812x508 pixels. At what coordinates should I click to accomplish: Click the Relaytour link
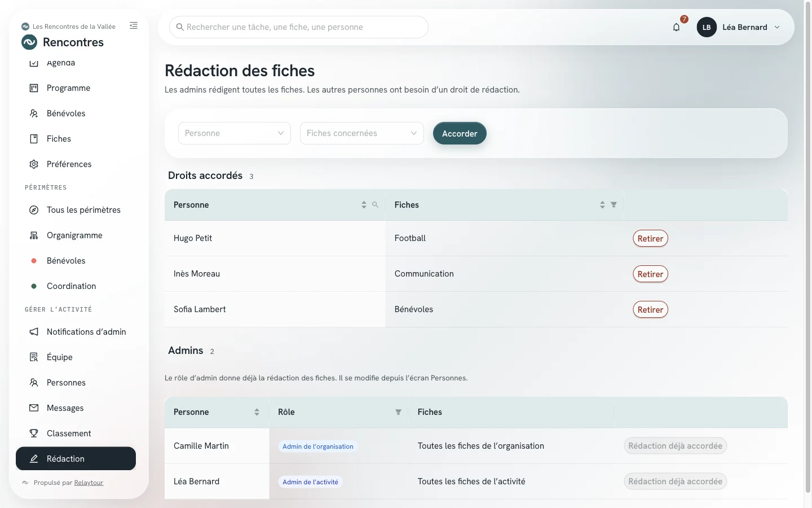point(89,483)
